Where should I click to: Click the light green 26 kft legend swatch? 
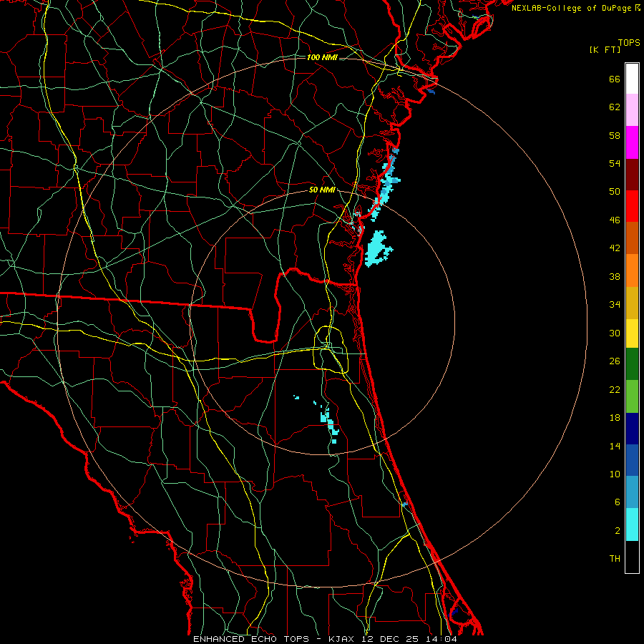[632, 396]
